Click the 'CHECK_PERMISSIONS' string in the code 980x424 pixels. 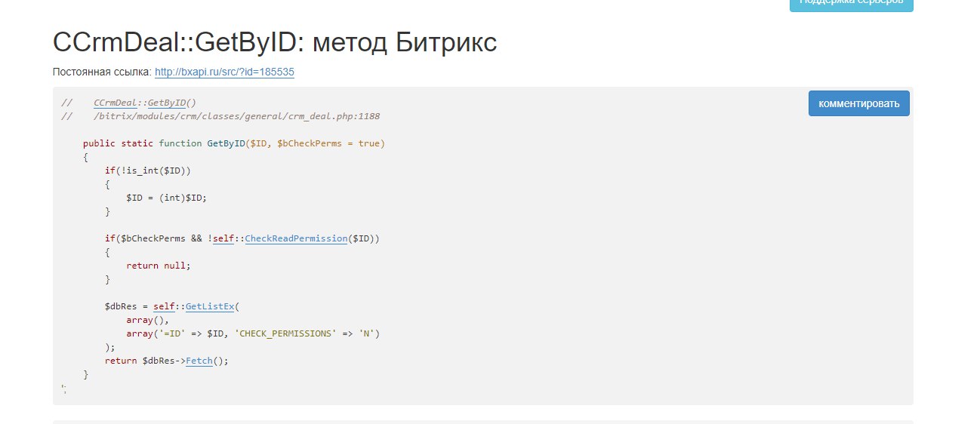coord(287,333)
